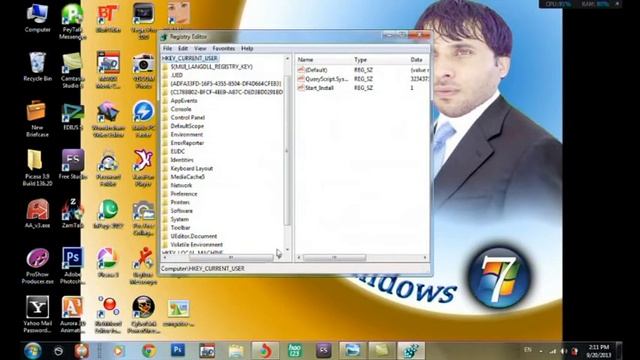Open Photoshop from the taskbar
This screenshot has width=640, height=360.
[178, 351]
